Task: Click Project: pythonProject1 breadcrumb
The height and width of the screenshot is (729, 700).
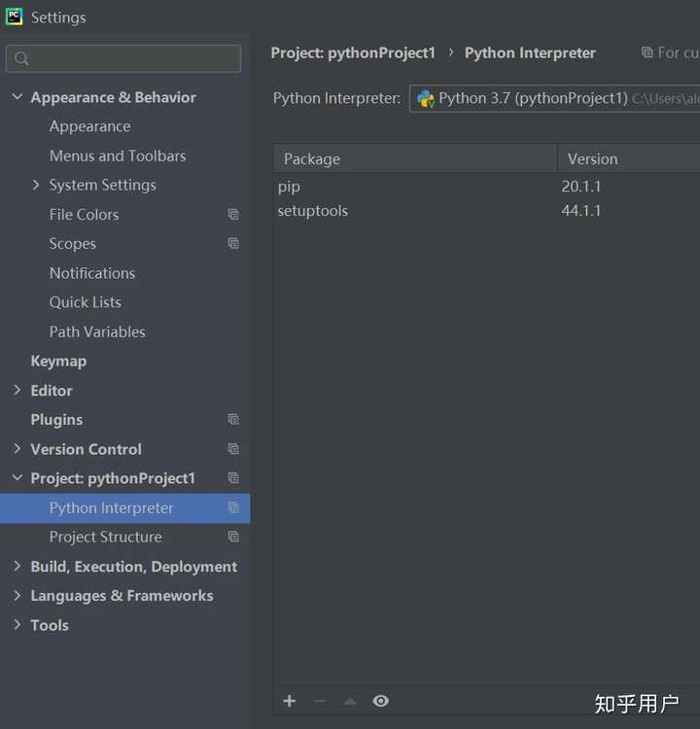Action: (x=353, y=53)
